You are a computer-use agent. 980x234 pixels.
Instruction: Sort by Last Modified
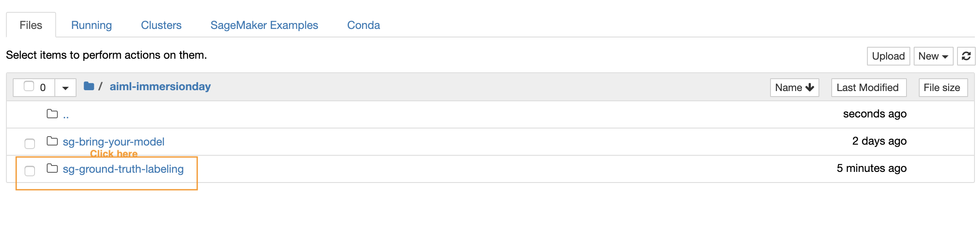(869, 87)
